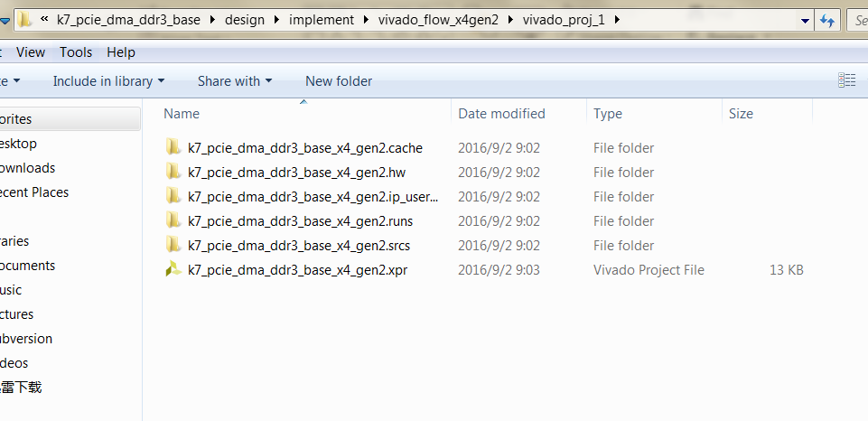
Task: Open the Tools menu
Action: pos(76,52)
